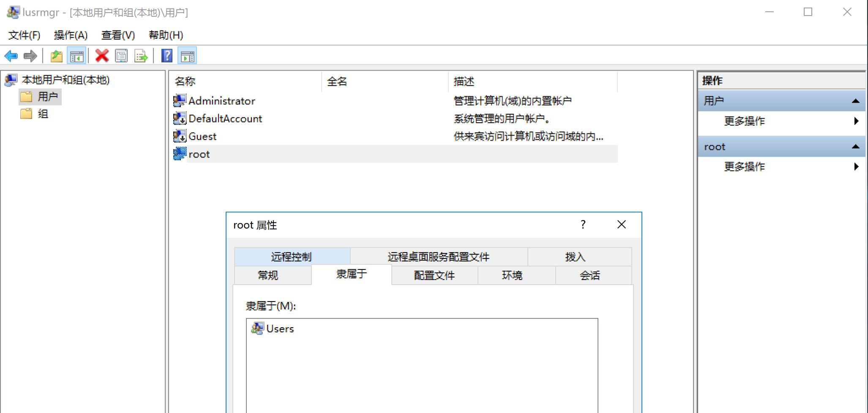Screen dimensions: 868x413
Task: Select Users group in 隶属于 list
Action: 280,329
